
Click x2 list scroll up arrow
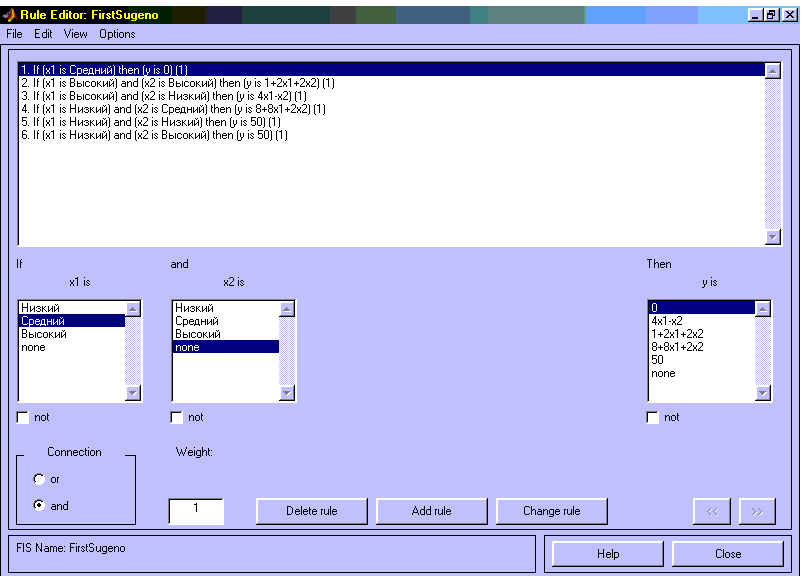287,309
